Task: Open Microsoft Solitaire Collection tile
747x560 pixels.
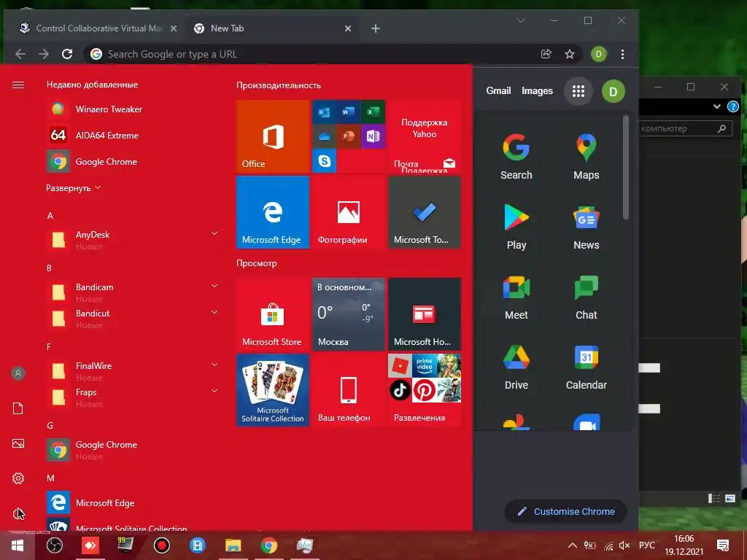Action: coord(273,390)
